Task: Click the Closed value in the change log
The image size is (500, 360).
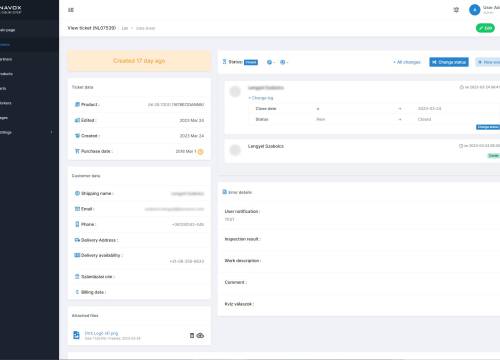Action: click(424, 119)
